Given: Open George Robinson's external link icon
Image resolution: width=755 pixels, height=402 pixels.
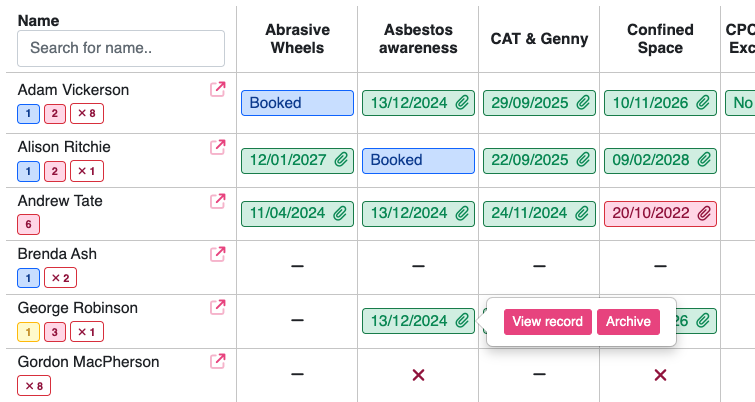Looking at the screenshot, I should pos(217,308).
